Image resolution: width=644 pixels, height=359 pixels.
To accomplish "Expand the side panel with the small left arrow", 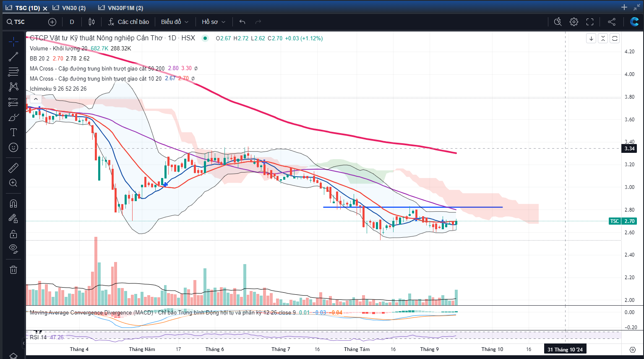I will click(x=23, y=343).
